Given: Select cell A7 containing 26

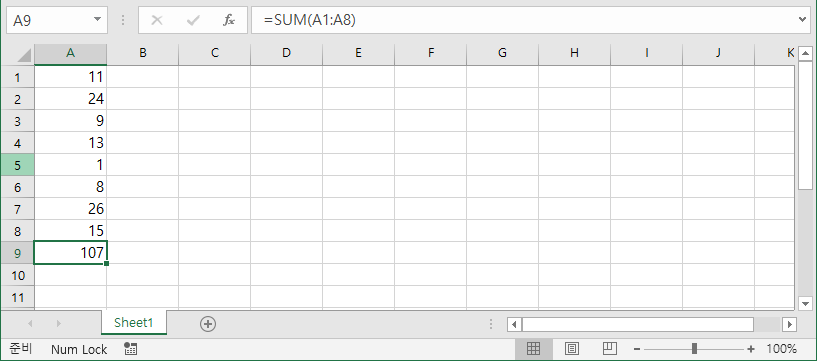Looking at the screenshot, I should 71,209.
